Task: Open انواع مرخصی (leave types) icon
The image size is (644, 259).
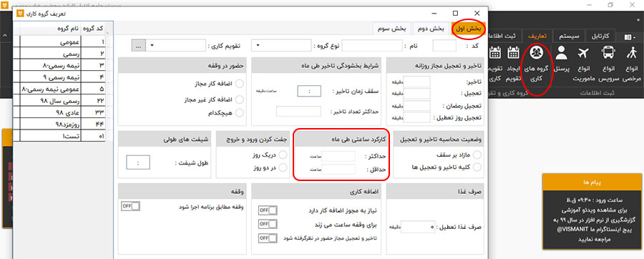Action: click(x=632, y=52)
